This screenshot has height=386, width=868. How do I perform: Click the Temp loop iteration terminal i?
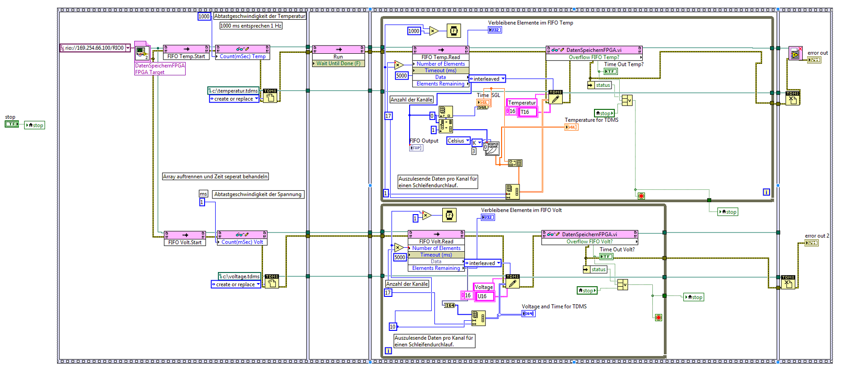click(766, 192)
